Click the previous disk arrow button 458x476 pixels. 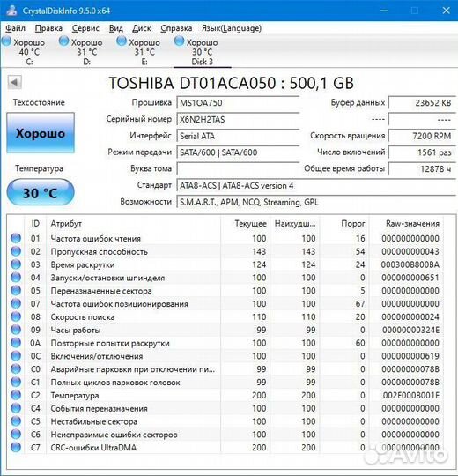click(x=14, y=82)
